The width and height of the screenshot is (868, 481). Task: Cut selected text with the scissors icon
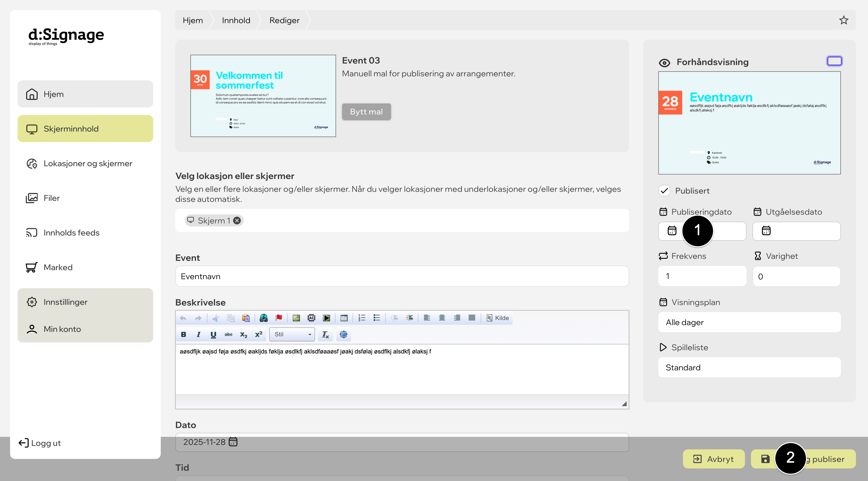click(x=216, y=318)
